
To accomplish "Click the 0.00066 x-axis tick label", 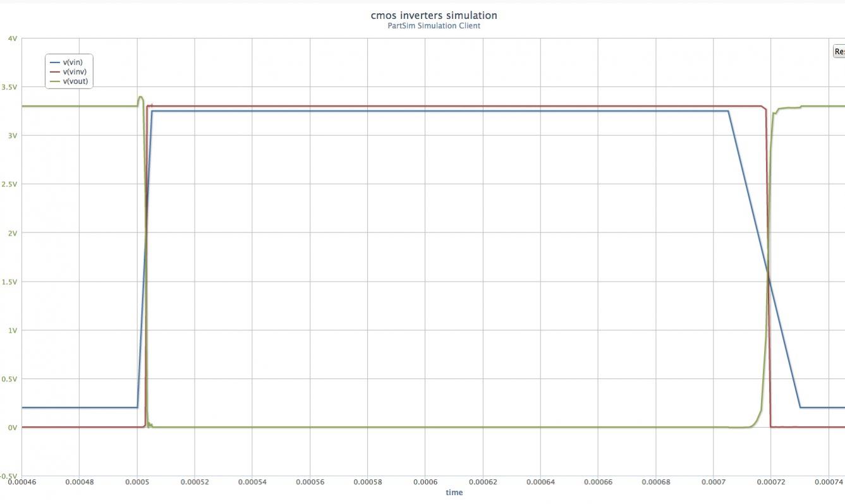I will pyautogui.click(x=598, y=483).
